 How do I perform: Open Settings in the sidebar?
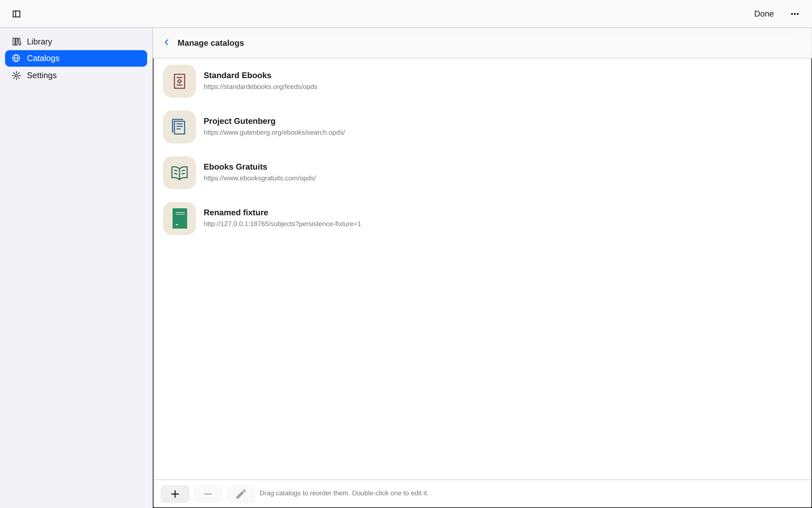coord(76,75)
